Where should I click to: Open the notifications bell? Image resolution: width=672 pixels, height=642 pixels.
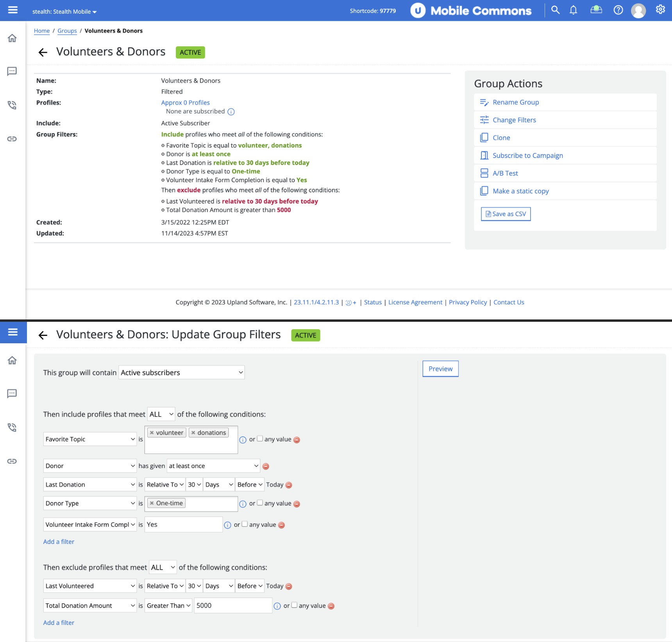[x=573, y=10]
